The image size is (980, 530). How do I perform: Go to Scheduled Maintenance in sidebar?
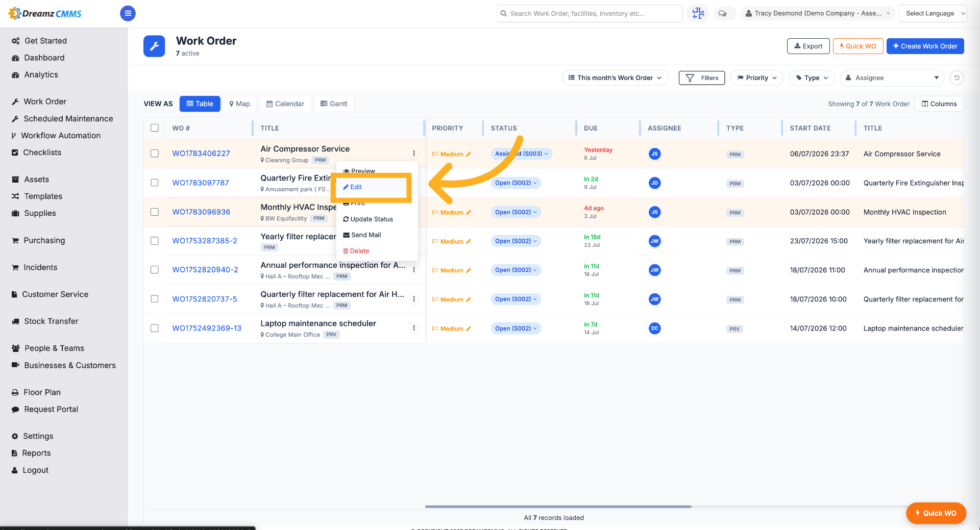[x=68, y=118]
